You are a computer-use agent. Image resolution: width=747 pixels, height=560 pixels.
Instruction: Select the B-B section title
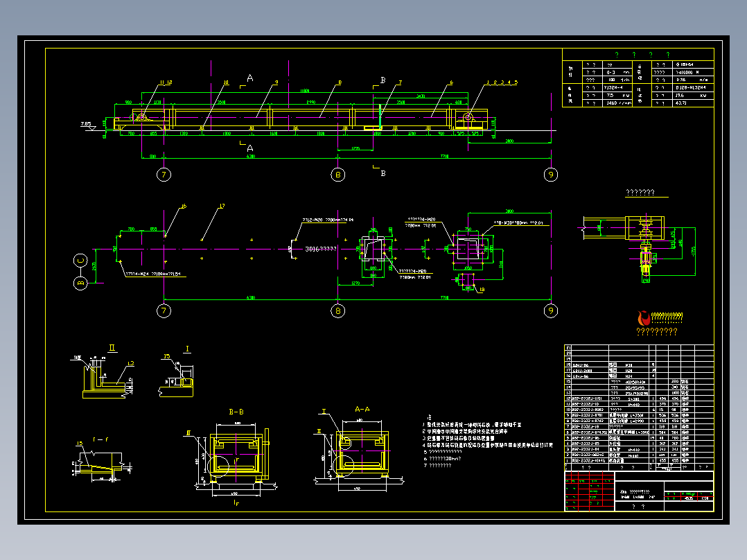pyautogui.click(x=236, y=412)
